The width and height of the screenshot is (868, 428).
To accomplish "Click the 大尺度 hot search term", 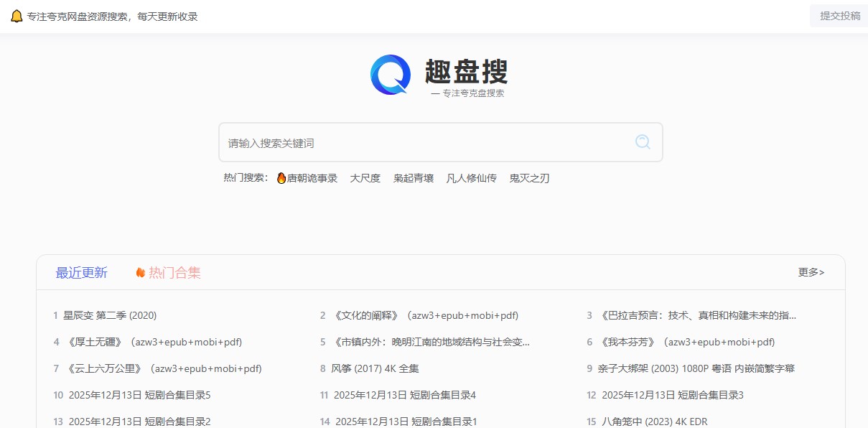I will click(365, 178).
